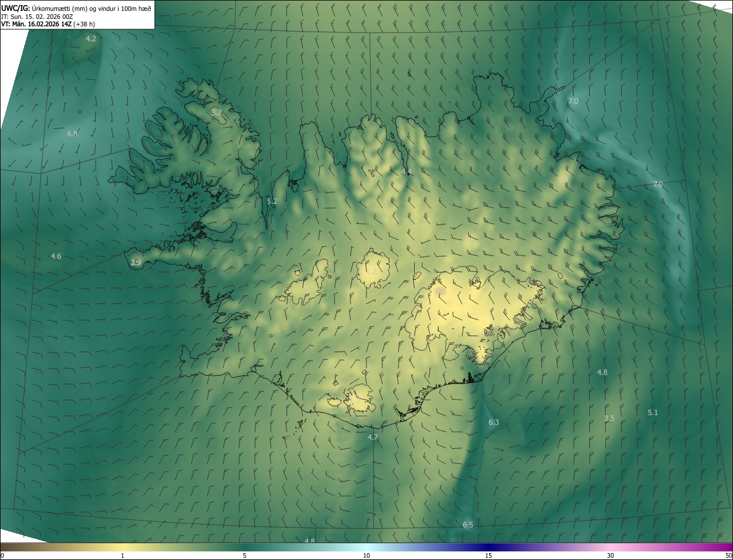Click the 4.6 value label west of Iceland

[56, 256]
